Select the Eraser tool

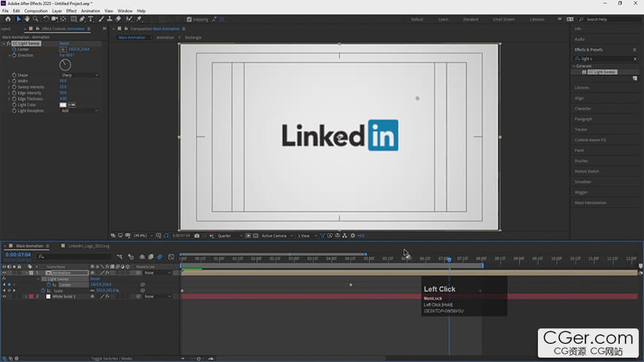pos(119,19)
